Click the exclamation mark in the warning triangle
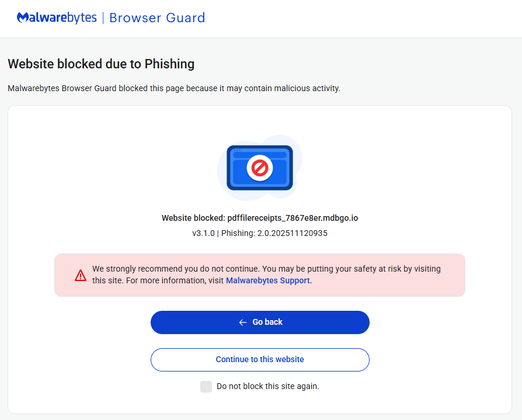 (x=81, y=275)
